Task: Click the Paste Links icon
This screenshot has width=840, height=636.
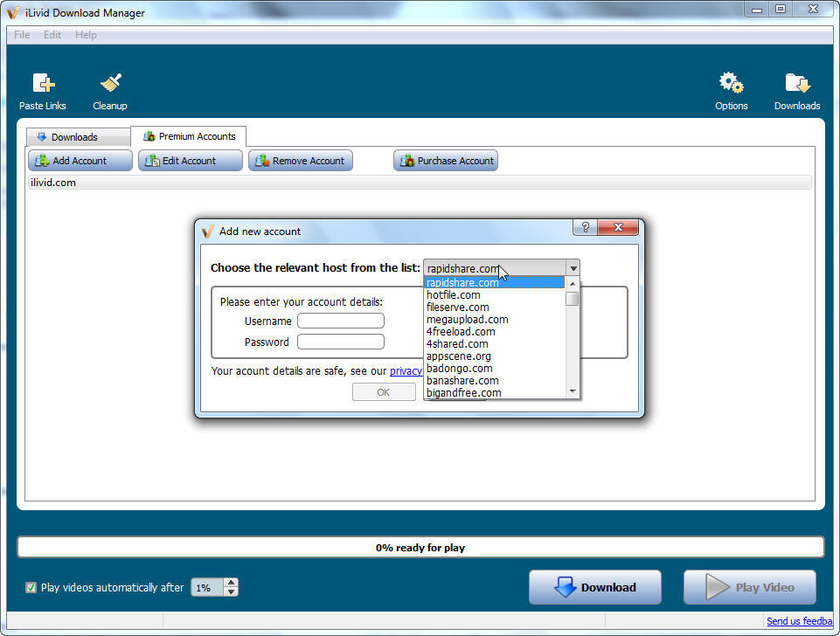Action: 43,84
